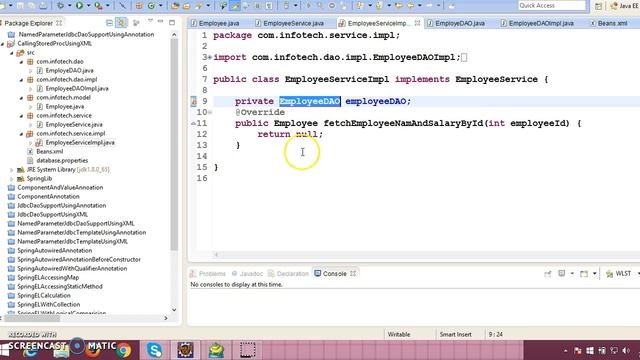This screenshot has height=360, width=640.
Task: Open the Javadoc view tab
Action: tap(247, 273)
